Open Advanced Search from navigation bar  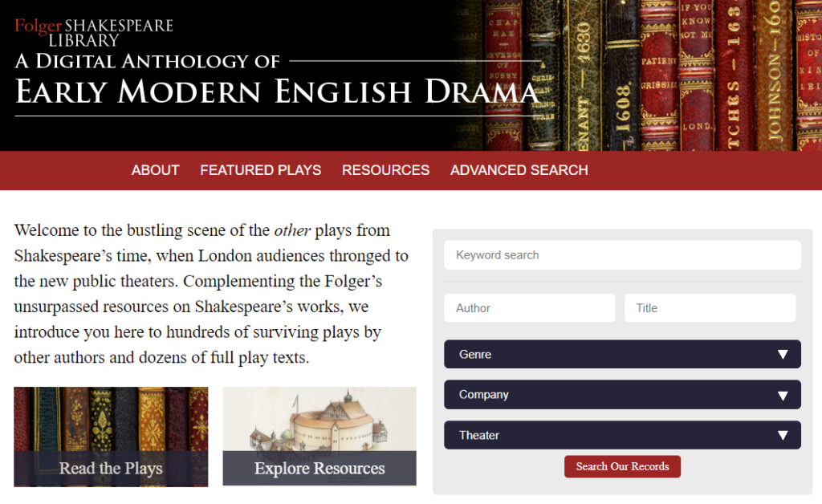[x=519, y=170]
